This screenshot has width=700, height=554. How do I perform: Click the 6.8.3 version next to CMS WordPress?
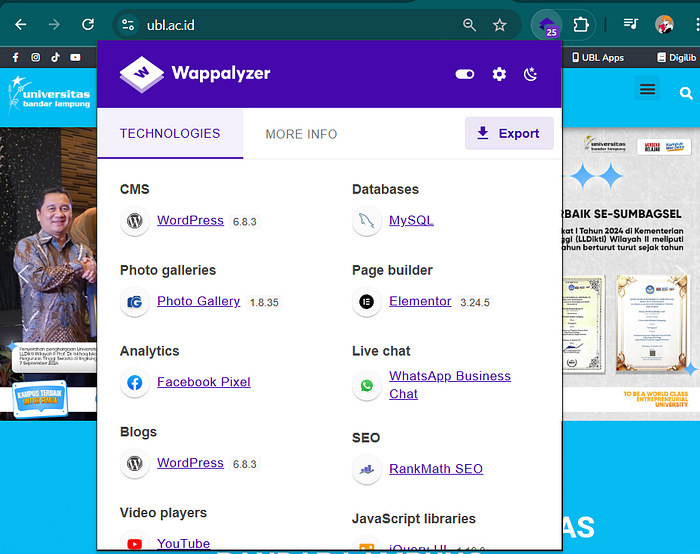pos(245,222)
